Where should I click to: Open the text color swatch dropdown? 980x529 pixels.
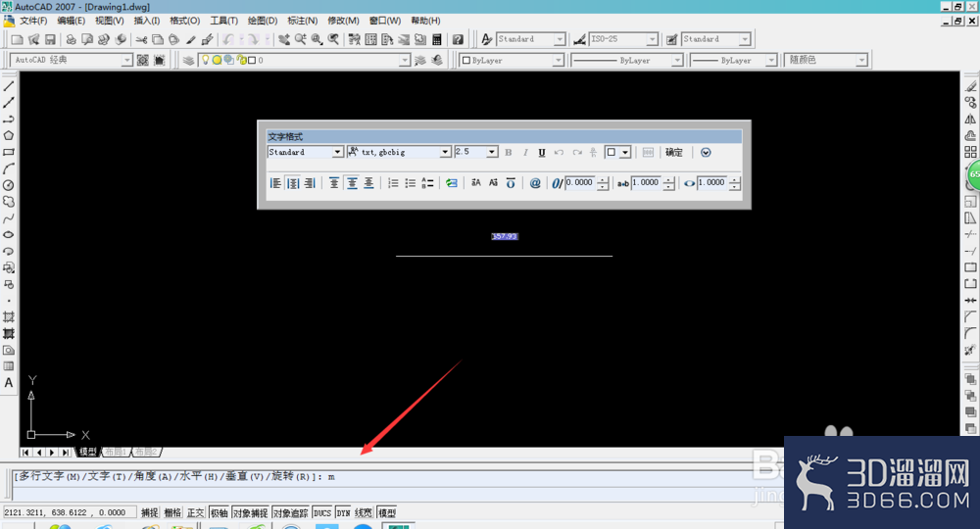(x=618, y=153)
